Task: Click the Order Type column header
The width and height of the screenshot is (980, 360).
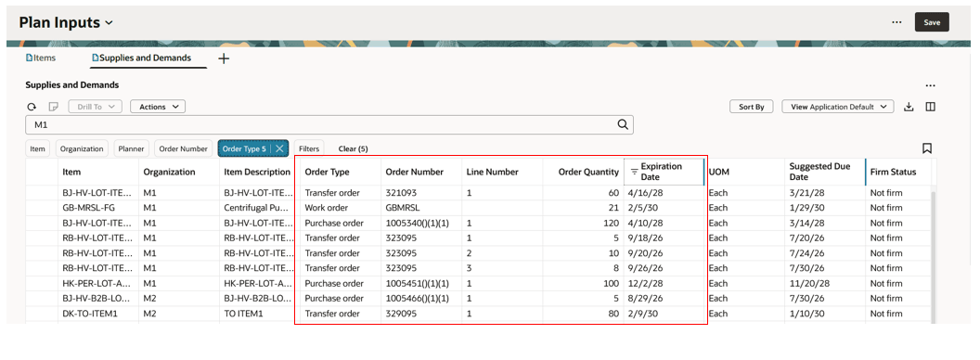Action: pyautogui.click(x=340, y=172)
